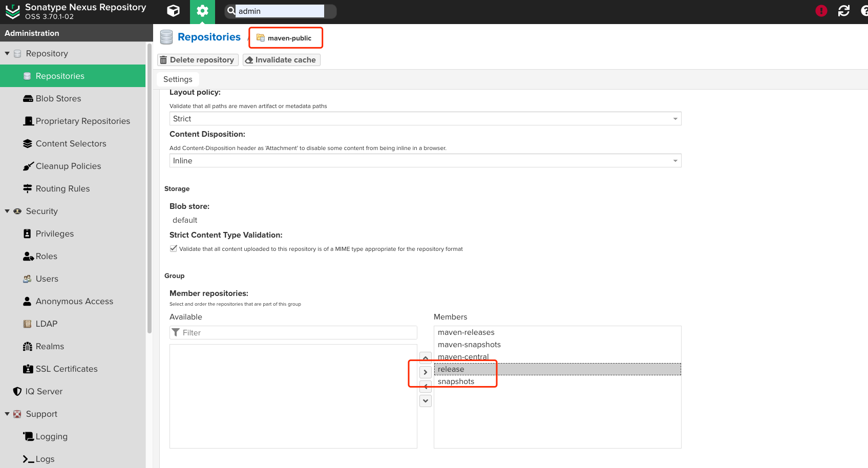Click remove from Members left arrow
This screenshot has width=868, height=468.
click(x=426, y=387)
